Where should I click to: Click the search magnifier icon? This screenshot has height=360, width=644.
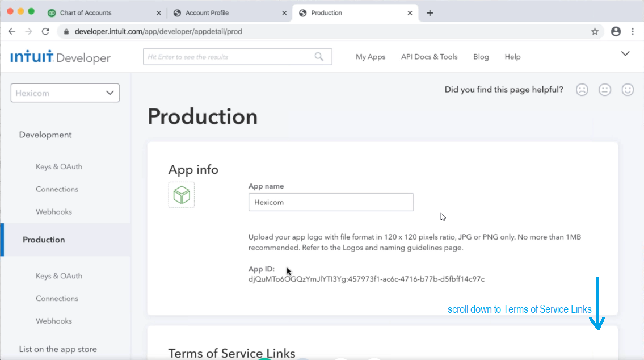(x=319, y=57)
